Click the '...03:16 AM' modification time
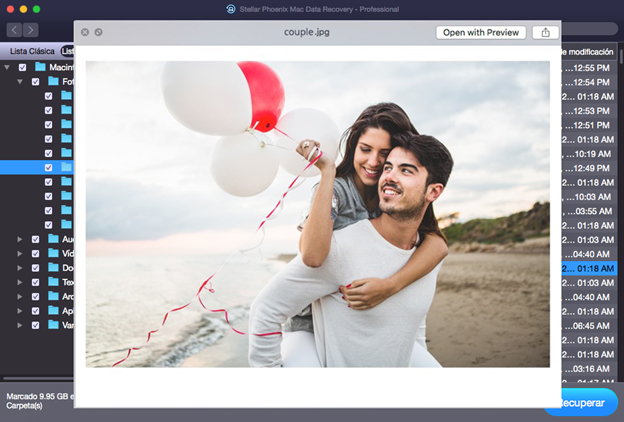Image resolution: width=624 pixels, height=422 pixels. coord(587,369)
